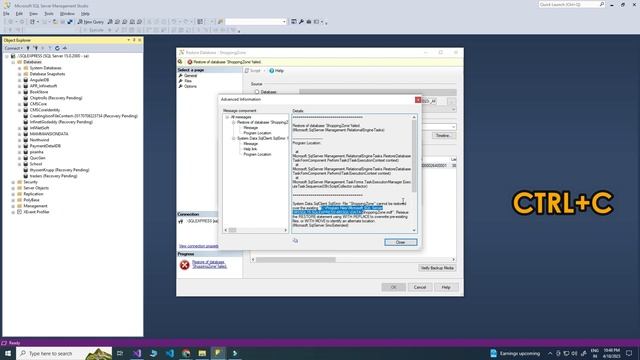Open the Edit menu
This screenshot has width=640, height=360.
19,13
